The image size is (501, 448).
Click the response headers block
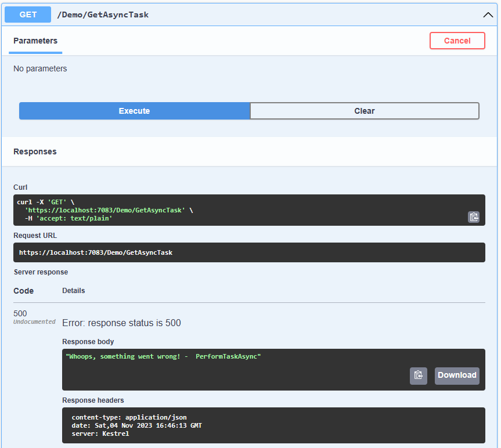click(273, 425)
